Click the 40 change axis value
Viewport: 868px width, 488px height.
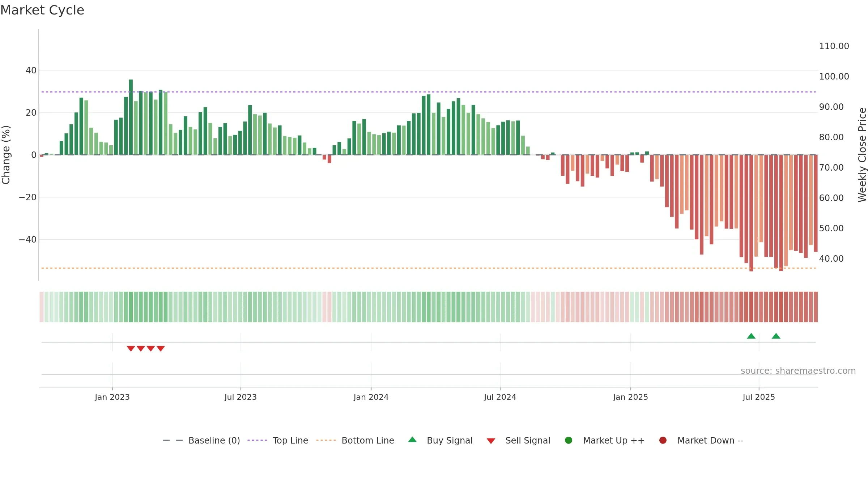click(x=31, y=70)
